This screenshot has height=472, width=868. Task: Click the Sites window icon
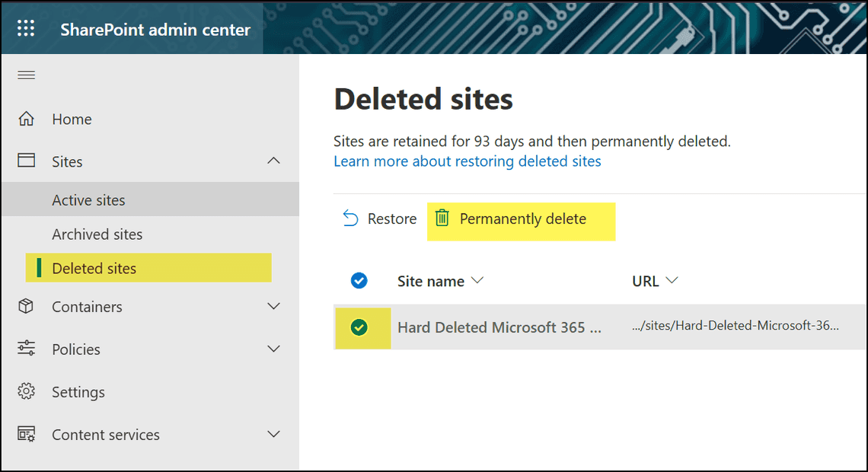point(26,161)
